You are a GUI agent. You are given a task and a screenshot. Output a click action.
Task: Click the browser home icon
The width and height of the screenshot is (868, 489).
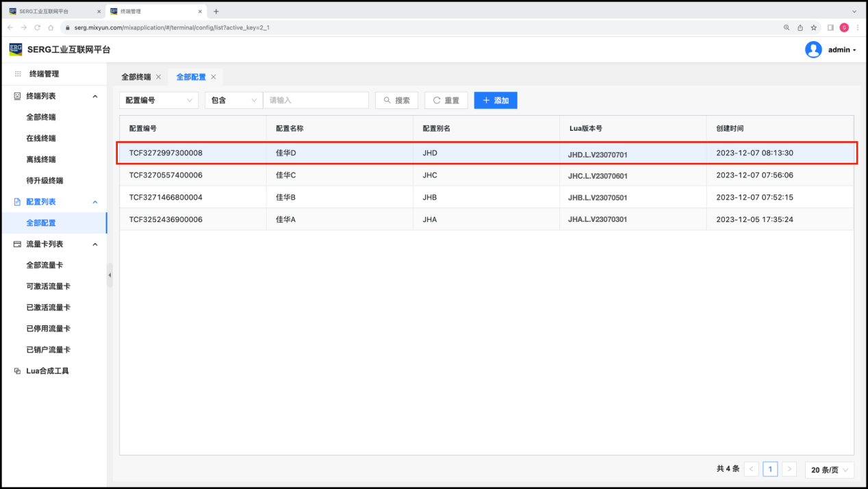pos(51,27)
